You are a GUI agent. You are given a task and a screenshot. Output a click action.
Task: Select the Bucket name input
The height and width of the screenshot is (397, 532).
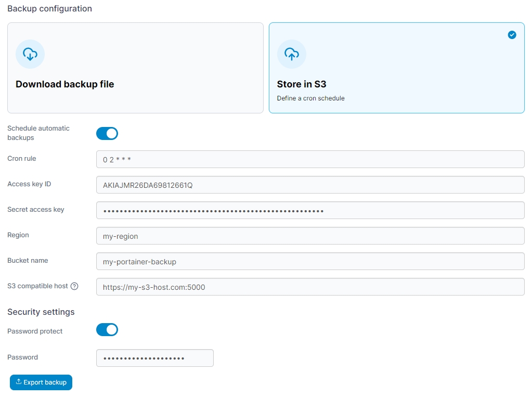[310, 261]
